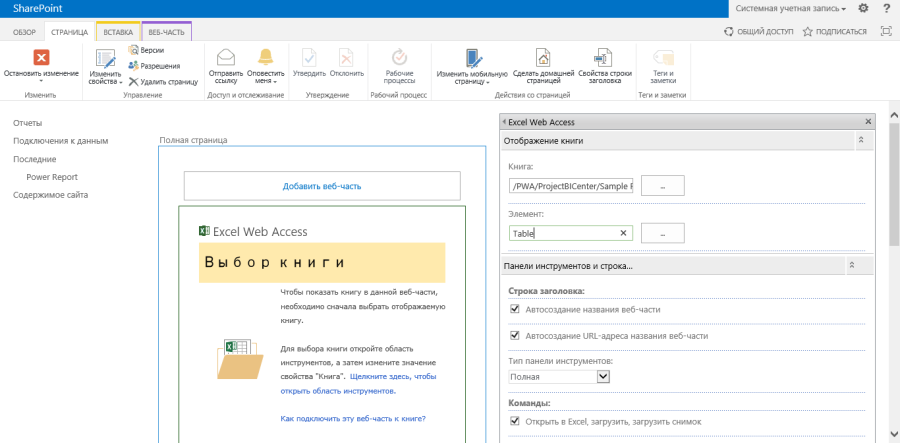Image resolution: width=900 pixels, height=443 pixels.
Task: Follow the site with Подписаться star
Action: tap(835, 32)
